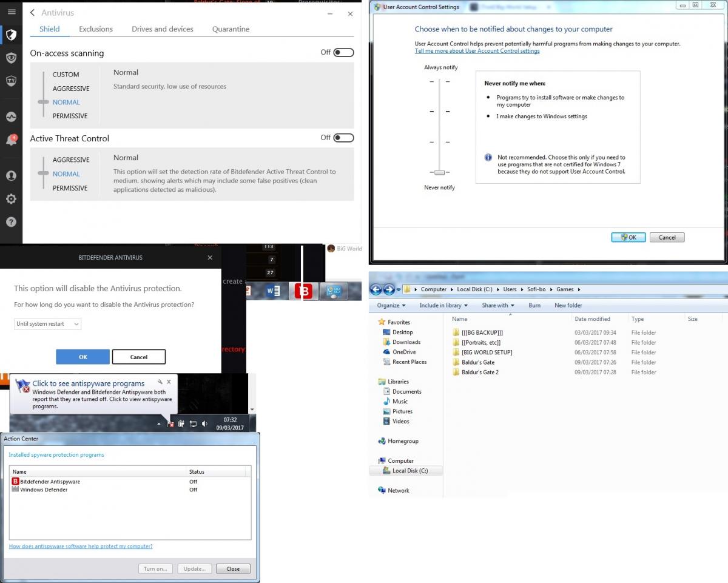Open Explorer recent locations dropdown arrow
Screen dimensions: 728x583
(399, 289)
